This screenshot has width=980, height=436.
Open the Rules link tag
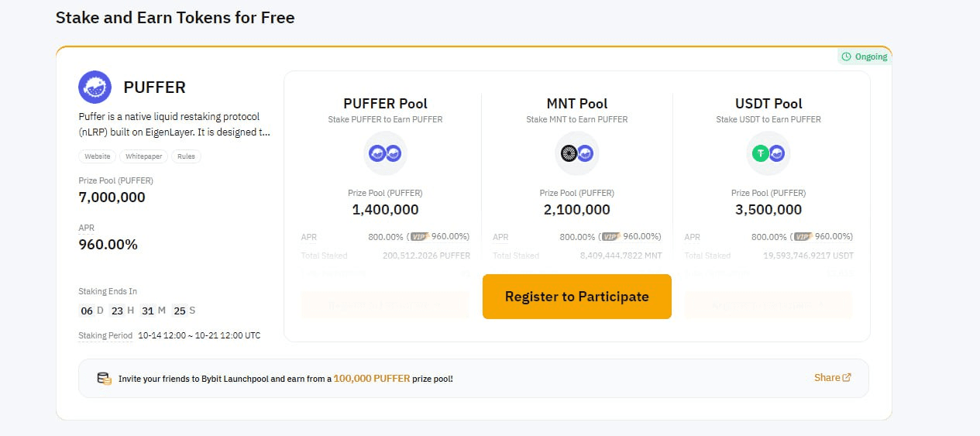pyautogui.click(x=186, y=156)
